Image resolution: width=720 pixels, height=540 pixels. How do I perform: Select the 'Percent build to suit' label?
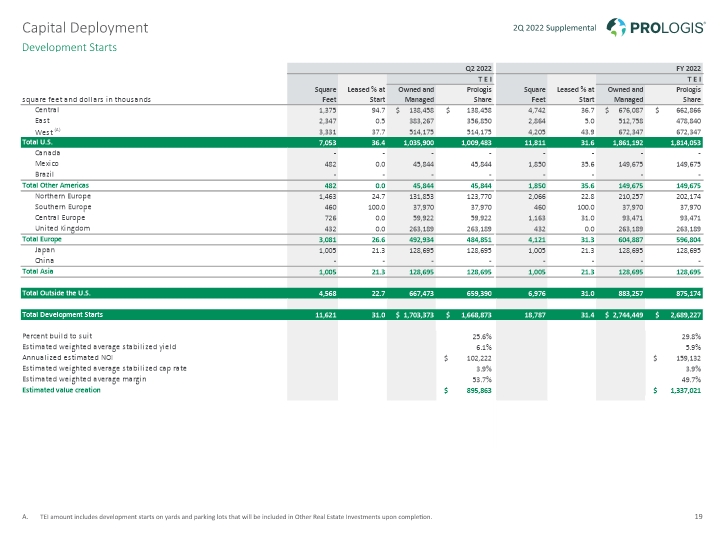click(x=57, y=336)
